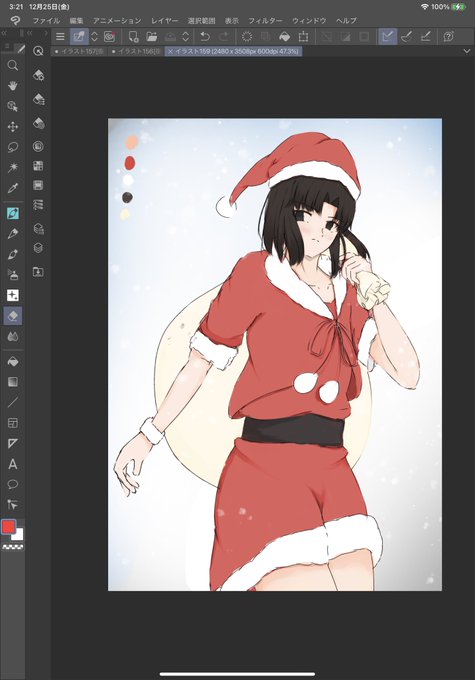Expand the arrows beside the canvas display button
Viewport: 475px width, 680px height.
(x=94, y=37)
